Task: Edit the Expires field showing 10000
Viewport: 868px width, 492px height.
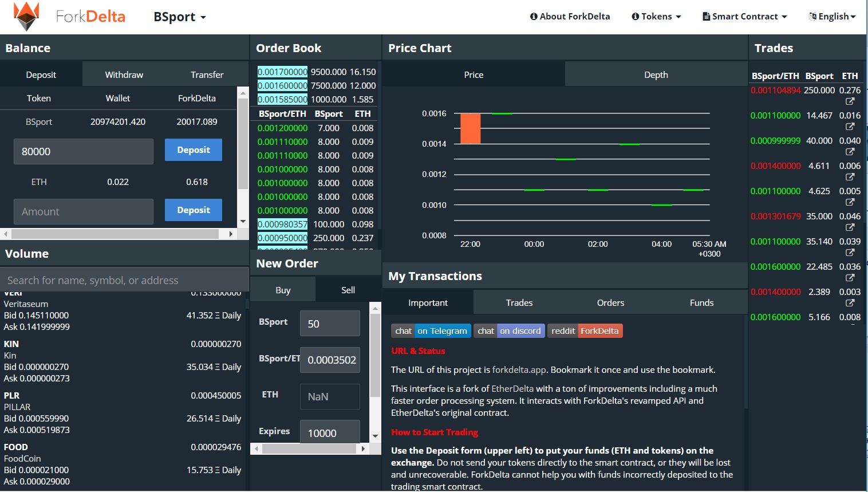Action: (330, 432)
